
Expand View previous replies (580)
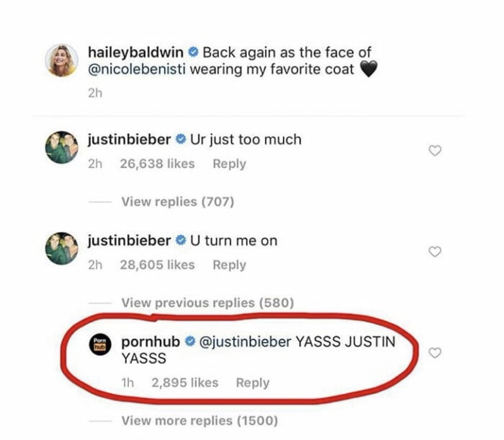pyautogui.click(x=207, y=303)
